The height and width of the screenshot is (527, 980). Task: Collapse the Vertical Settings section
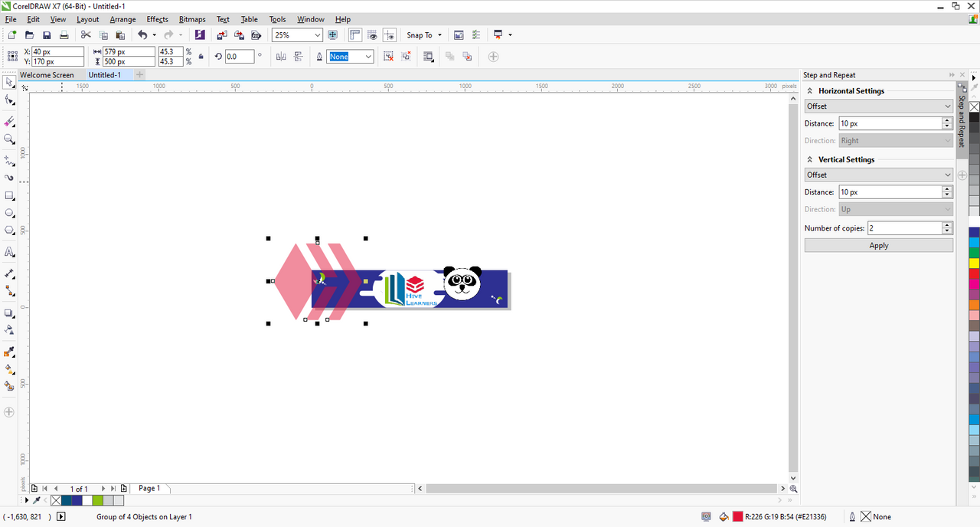810,160
